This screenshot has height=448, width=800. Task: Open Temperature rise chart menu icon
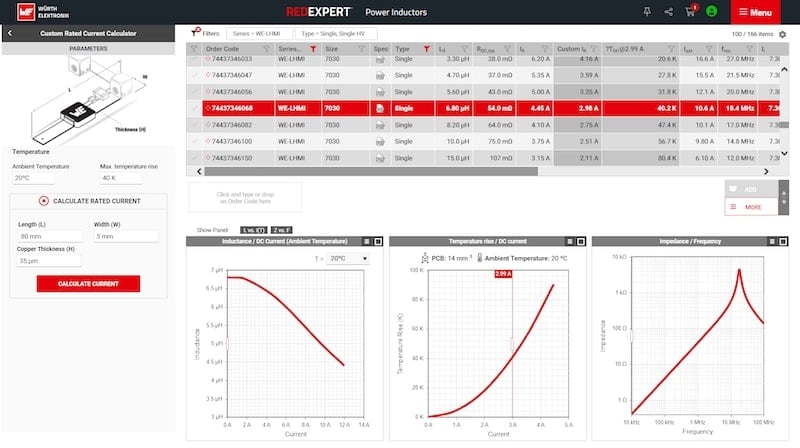(569, 241)
